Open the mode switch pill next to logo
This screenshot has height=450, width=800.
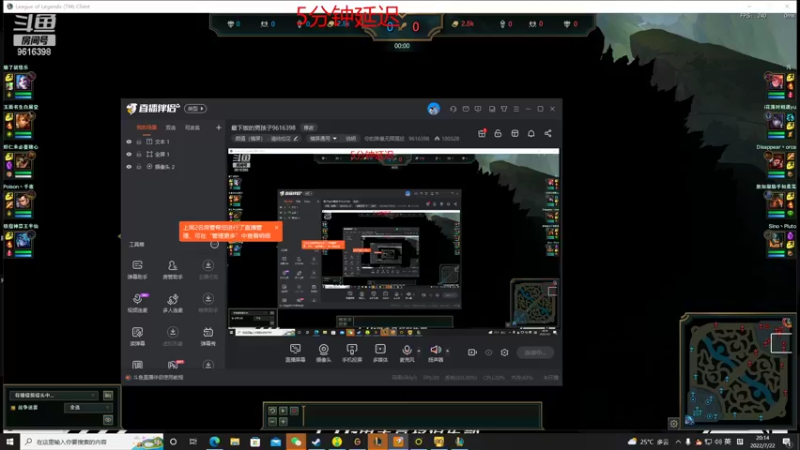tap(195, 109)
